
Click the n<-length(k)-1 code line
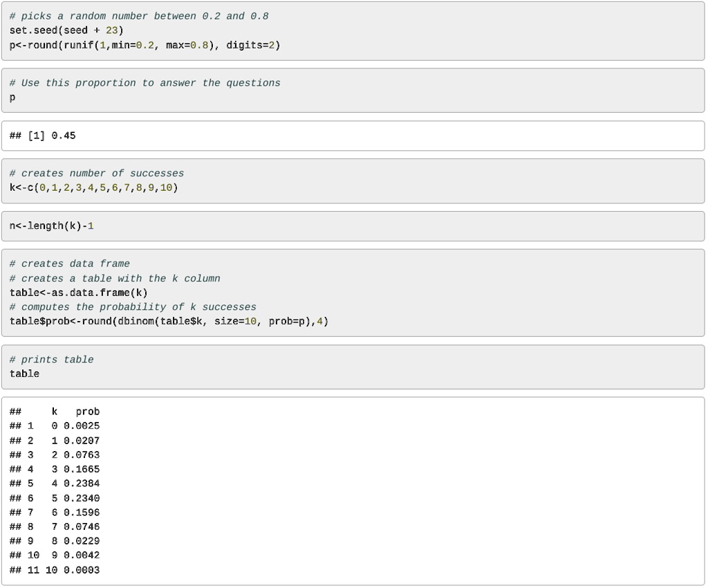(x=51, y=226)
